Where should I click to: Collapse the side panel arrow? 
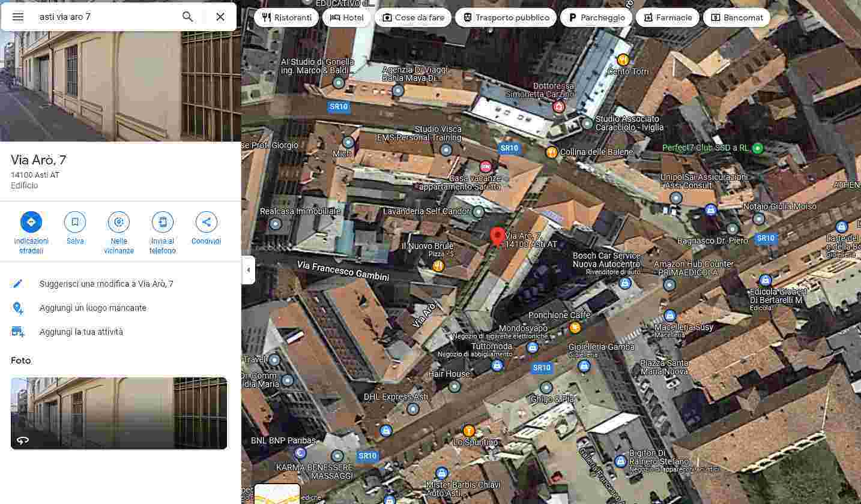(x=249, y=270)
